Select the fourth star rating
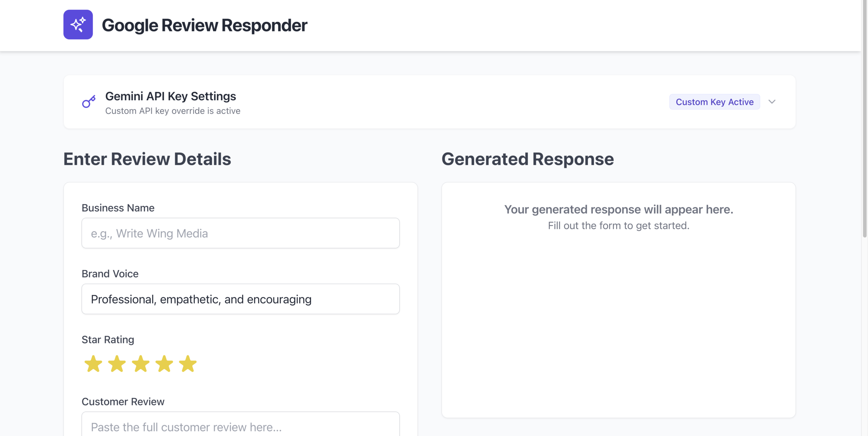Screen dimensions: 868x436 164,364
